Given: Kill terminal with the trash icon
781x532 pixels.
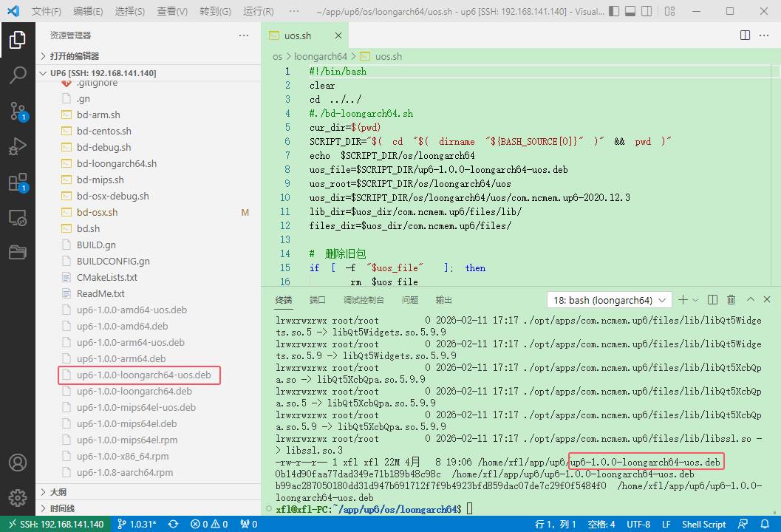Looking at the screenshot, I should (731, 300).
